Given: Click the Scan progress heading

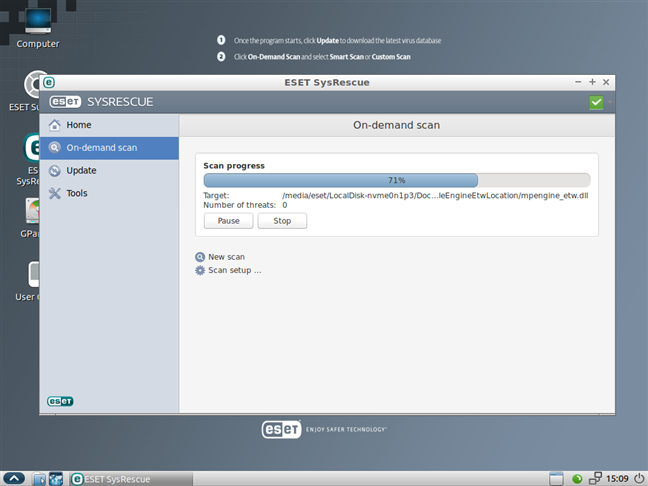Looking at the screenshot, I should click(234, 166).
